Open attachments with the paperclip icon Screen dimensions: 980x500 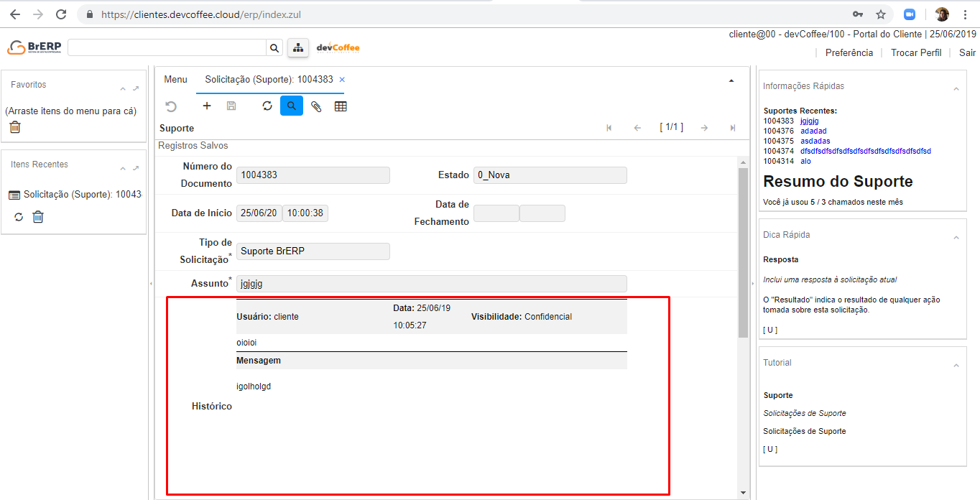click(x=316, y=106)
